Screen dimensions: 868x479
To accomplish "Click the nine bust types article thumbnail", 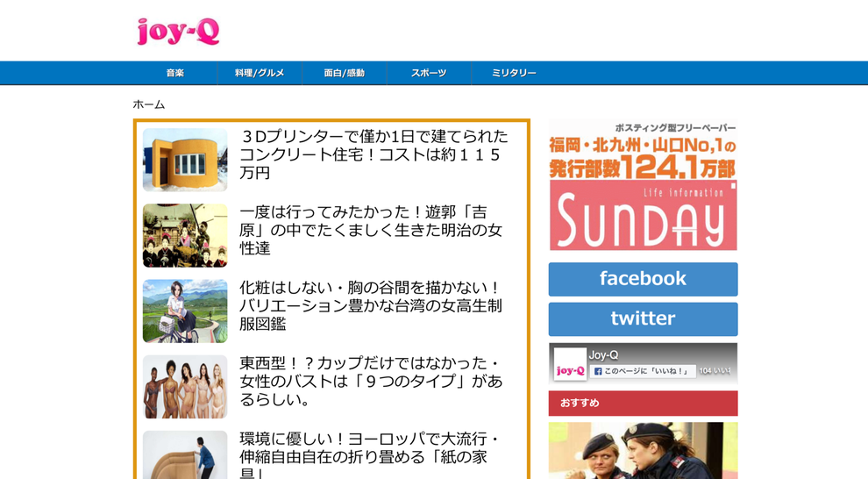I will (x=185, y=386).
